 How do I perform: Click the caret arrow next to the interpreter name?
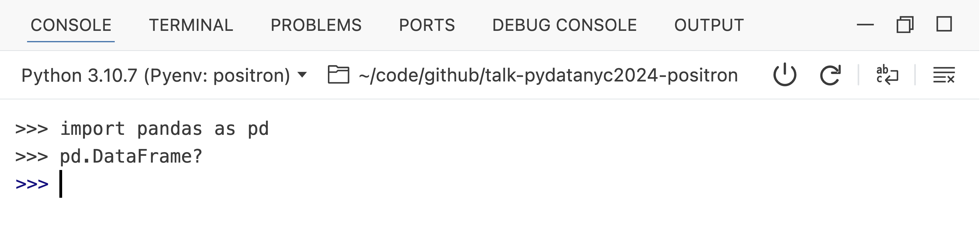[x=302, y=75]
